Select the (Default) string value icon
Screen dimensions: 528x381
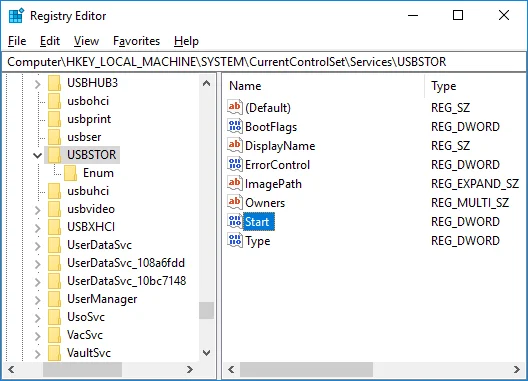235,107
